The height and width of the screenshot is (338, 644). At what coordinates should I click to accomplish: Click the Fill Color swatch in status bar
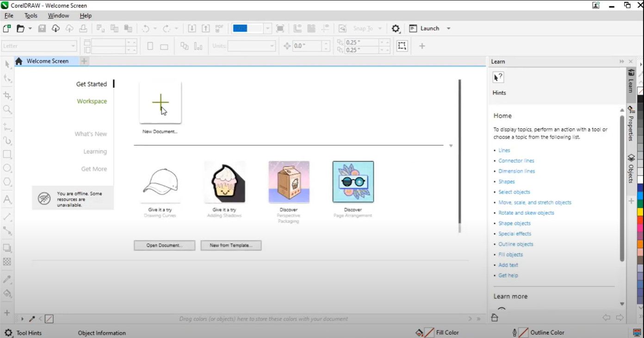(429, 332)
